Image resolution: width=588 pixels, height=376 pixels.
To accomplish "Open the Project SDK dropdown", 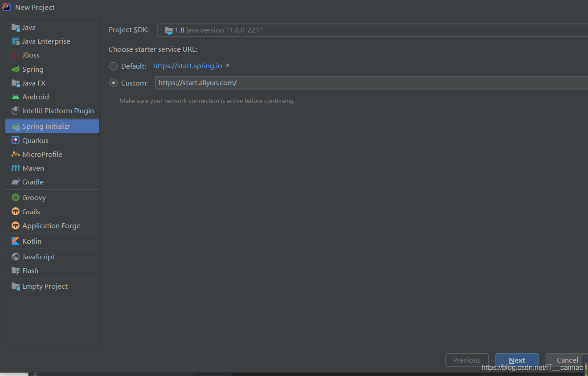I will point(372,30).
